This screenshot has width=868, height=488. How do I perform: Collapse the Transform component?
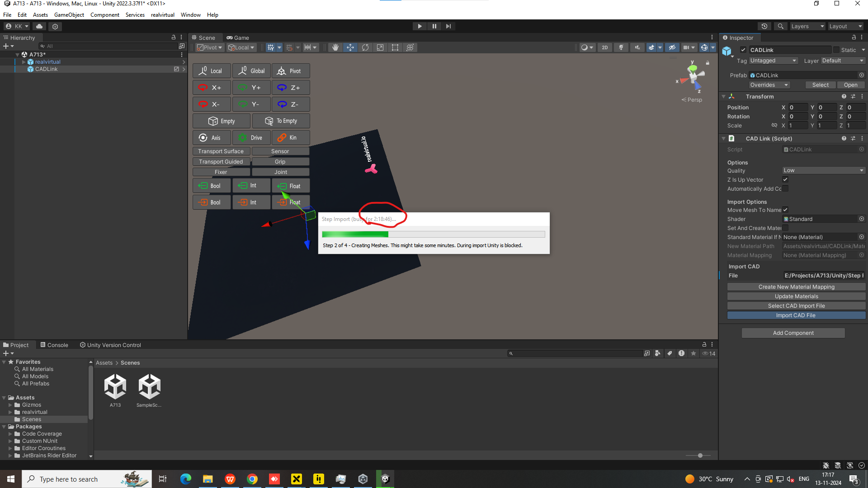tap(724, 97)
